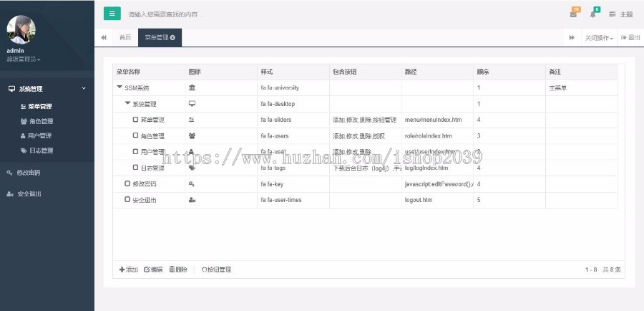
Task: Click the users icon beside sidebar 角色管理
Action: coord(24,121)
